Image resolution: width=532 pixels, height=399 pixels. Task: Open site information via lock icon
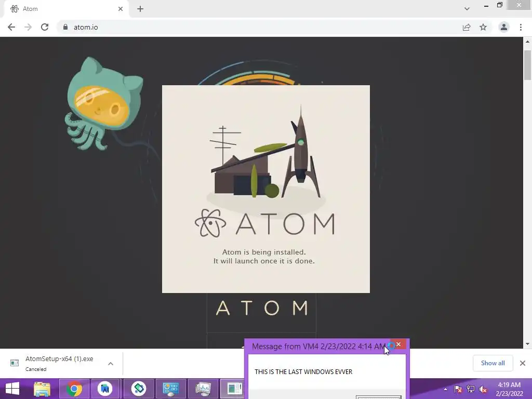coord(65,27)
